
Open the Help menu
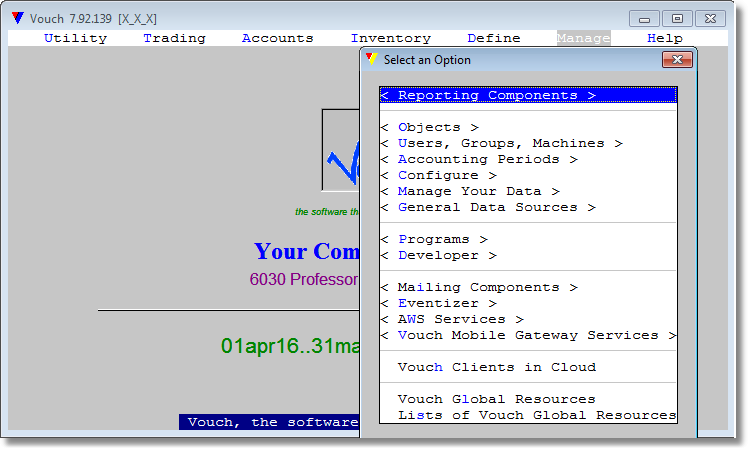coord(665,38)
